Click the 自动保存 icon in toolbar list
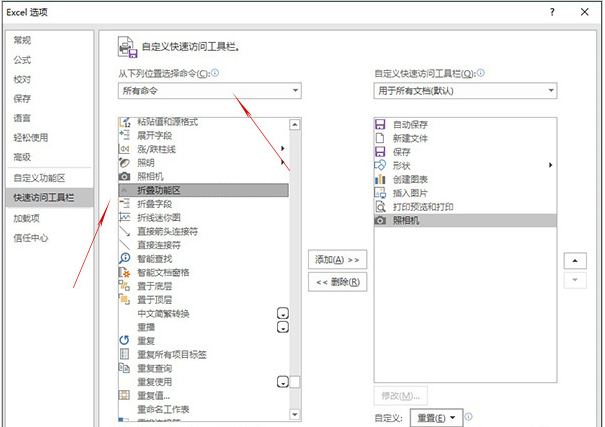605x427 pixels. pyautogui.click(x=380, y=124)
